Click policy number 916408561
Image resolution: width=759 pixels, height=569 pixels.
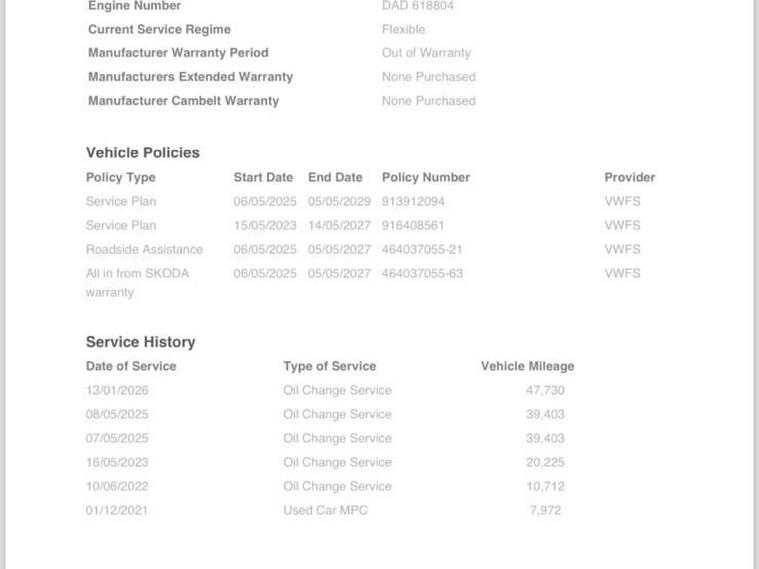click(412, 225)
